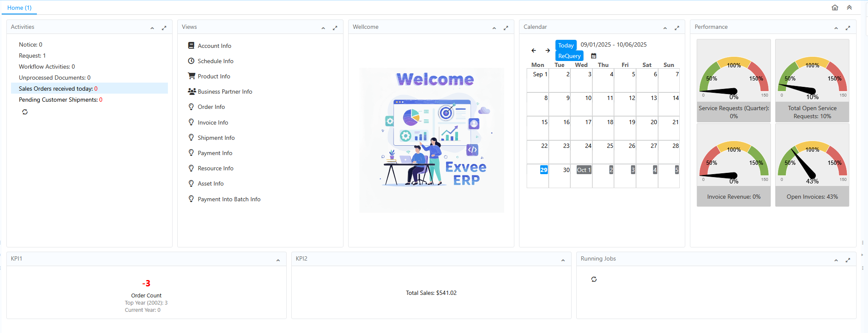The image size is (868, 333).
Task: Open Business Partner Info view
Action: [x=225, y=92]
